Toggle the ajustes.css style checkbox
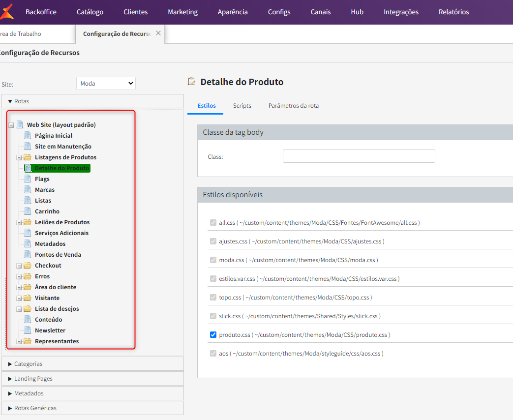The width and height of the screenshot is (513, 420). 213,241
